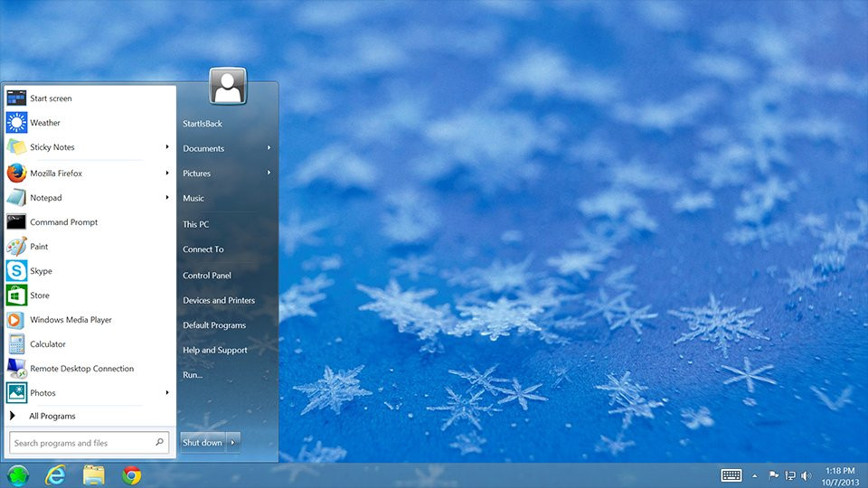The height and width of the screenshot is (488, 868).
Task: Click the Documents text label
Action: (203, 148)
